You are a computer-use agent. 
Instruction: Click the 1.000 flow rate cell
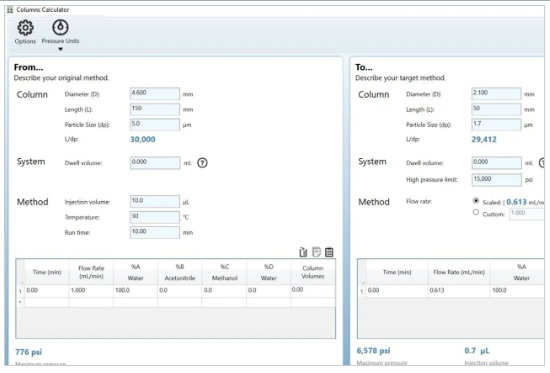pyautogui.click(x=91, y=291)
